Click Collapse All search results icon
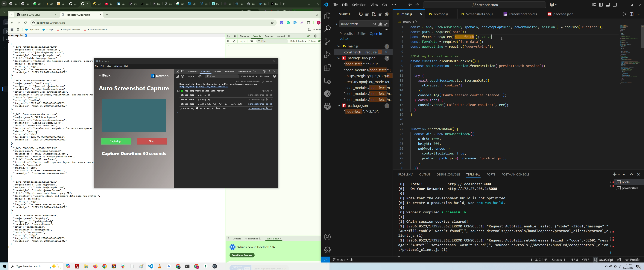The height and width of the screenshot is (270, 644). pyautogui.click(x=387, y=14)
